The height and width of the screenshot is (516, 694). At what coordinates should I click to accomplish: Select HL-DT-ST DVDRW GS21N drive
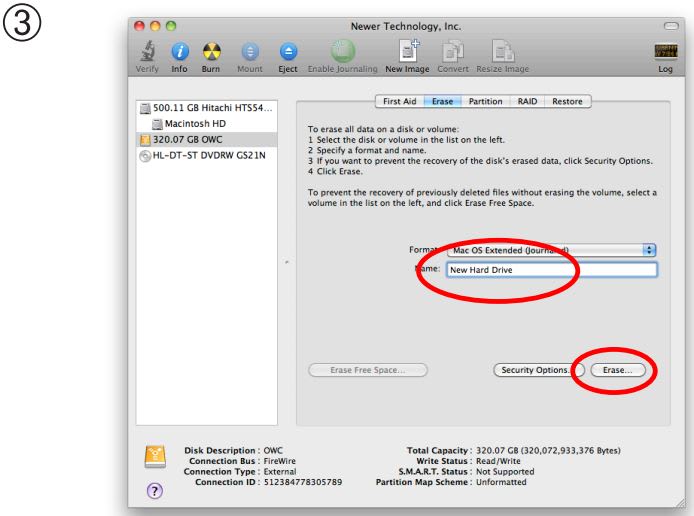(x=207, y=156)
